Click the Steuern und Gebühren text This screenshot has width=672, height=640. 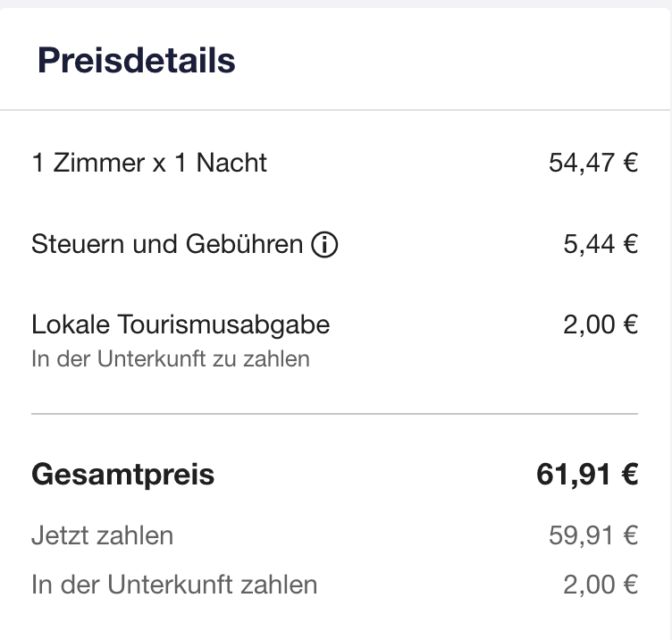[x=167, y=244]
